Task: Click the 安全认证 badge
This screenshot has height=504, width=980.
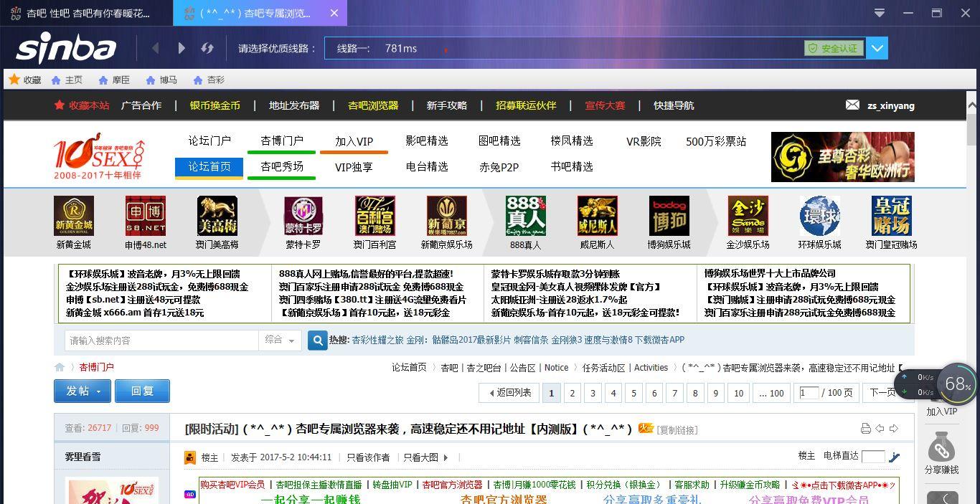Action: click(x=834, y=48)
